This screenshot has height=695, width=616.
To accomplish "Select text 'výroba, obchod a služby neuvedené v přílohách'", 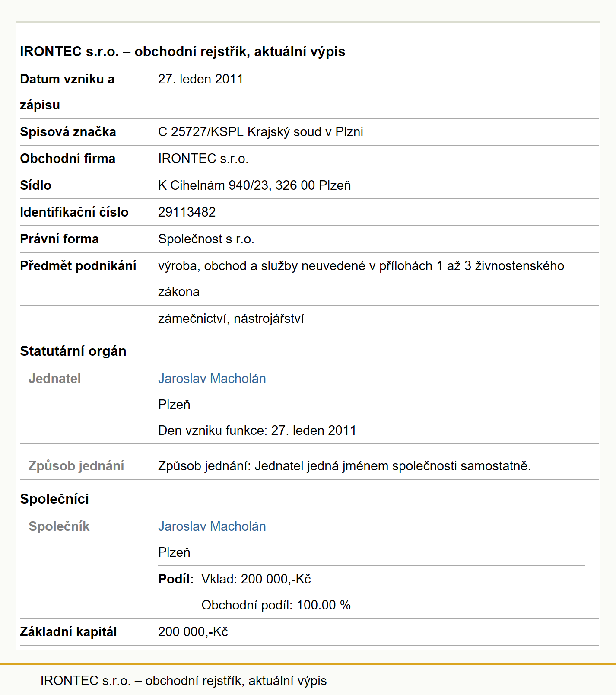I will click(295, 266).
